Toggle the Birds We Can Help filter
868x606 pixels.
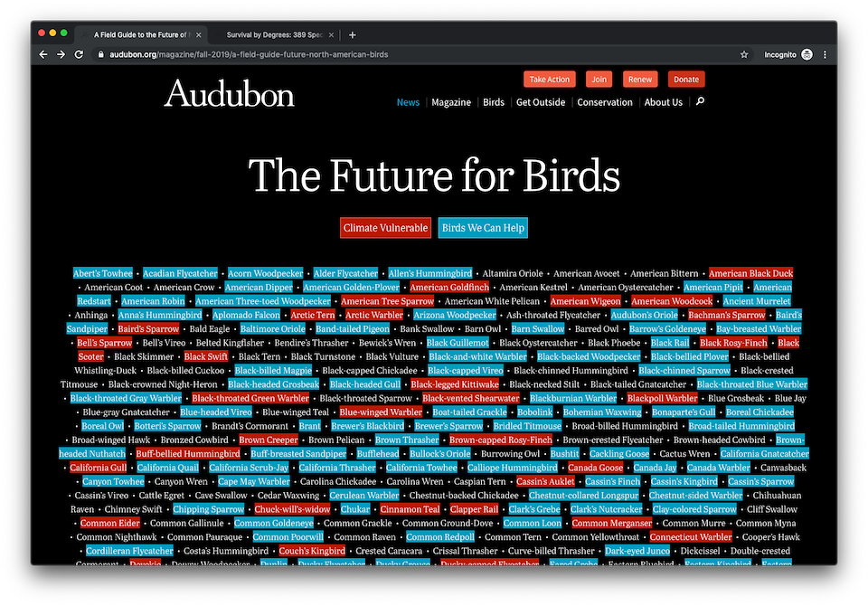(483, 228)
